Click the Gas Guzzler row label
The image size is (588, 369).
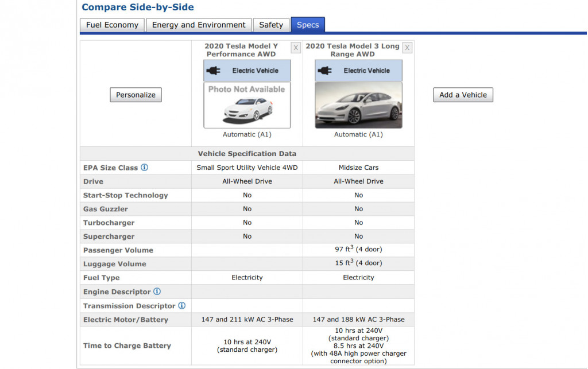(106, 209)
